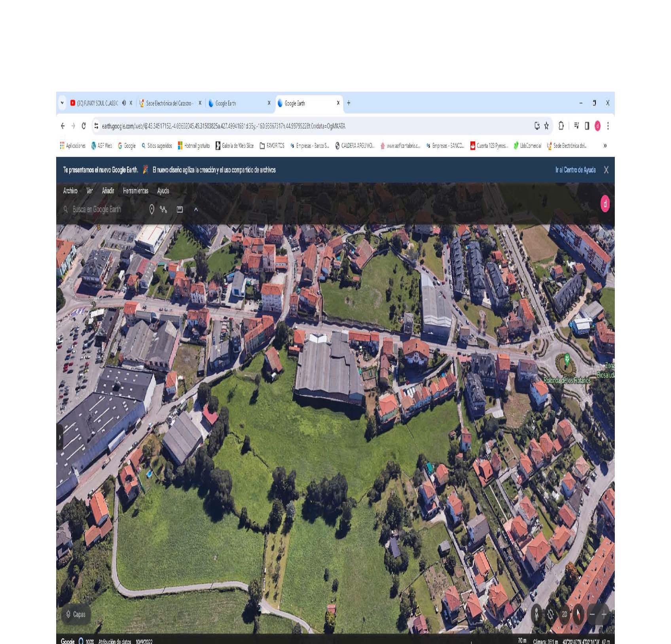The width and height of the screenshot is (671, 644).
Task: Click the fly-to-my-location target icon
Action: click(550, 614)
